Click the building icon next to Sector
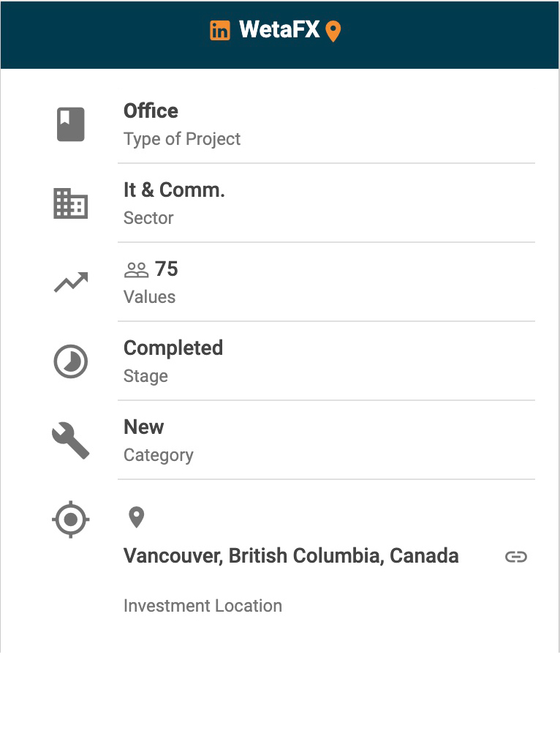Viewport: 560px width, 739px height. coord(71,203)
